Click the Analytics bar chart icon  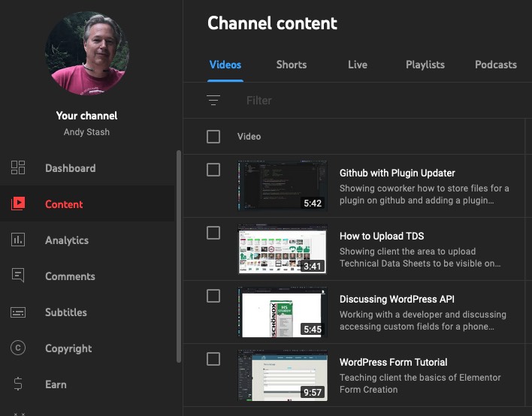[18, 240]
